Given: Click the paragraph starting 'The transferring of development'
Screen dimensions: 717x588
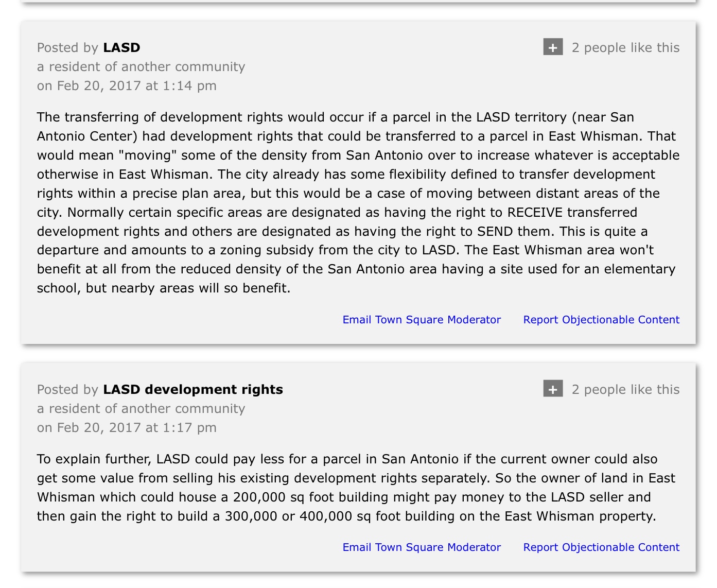Looking at the screenshot, I should point(358,202).
